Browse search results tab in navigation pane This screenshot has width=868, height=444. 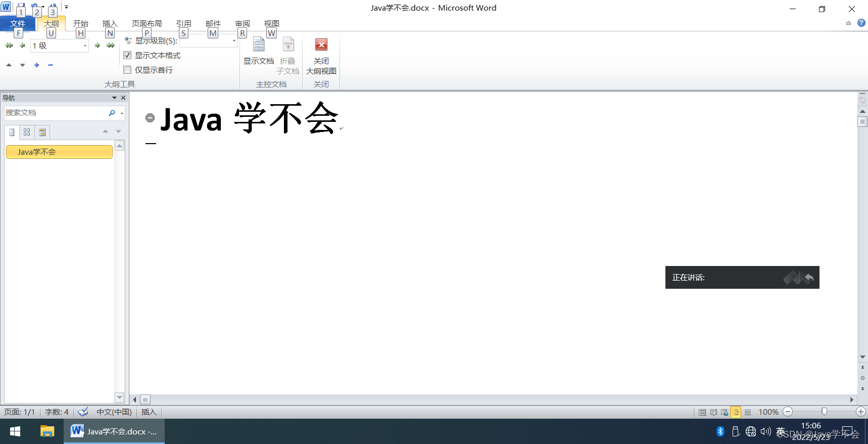[x=42, y=132]
